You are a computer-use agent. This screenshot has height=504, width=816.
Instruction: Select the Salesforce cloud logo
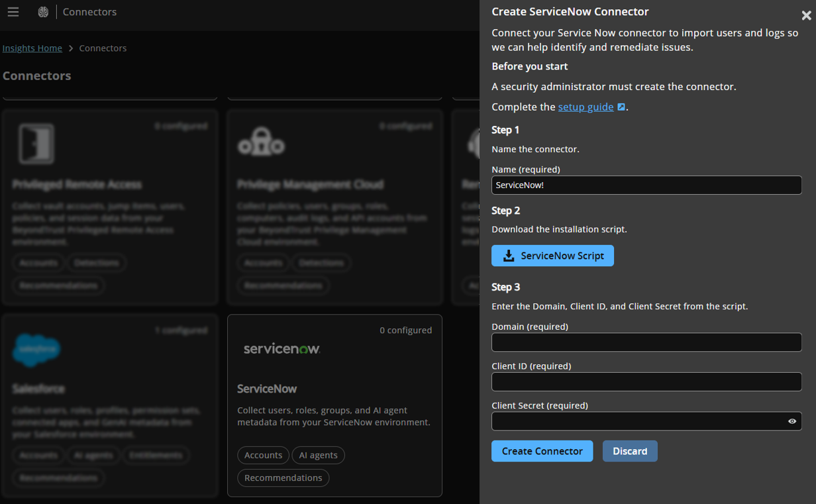[x=36, y=349]
